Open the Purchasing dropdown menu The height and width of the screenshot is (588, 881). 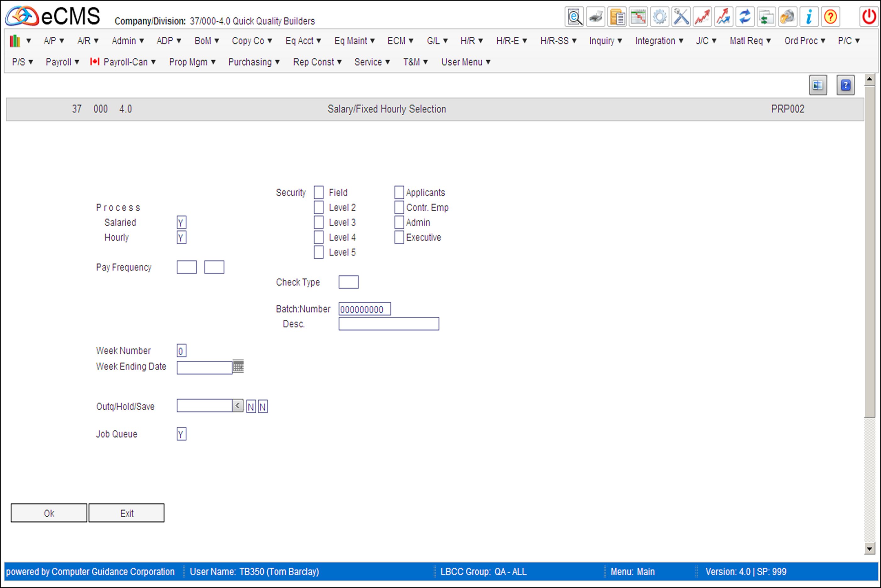(x=253, y=62)
